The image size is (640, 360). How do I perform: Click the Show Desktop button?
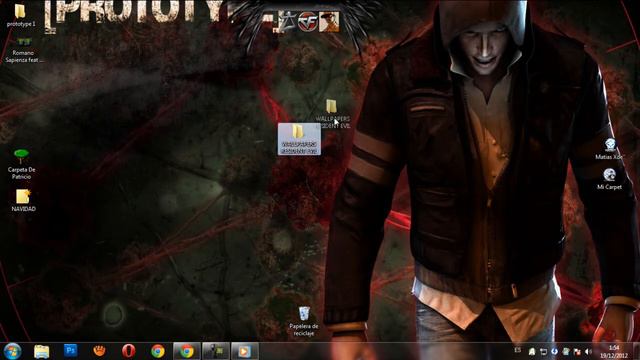tap(636, 351)
